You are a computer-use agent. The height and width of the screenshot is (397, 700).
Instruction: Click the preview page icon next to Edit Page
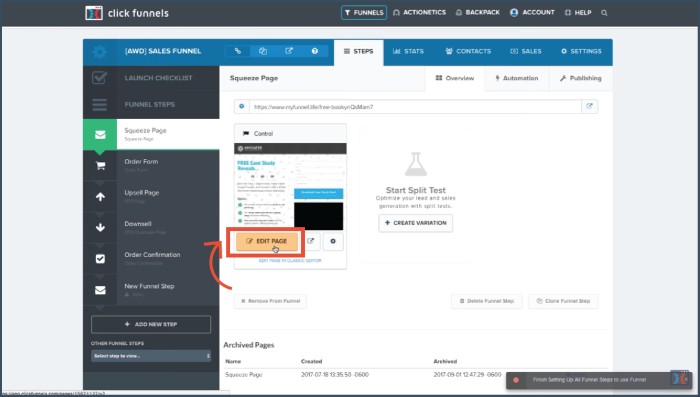coord(311,241)
